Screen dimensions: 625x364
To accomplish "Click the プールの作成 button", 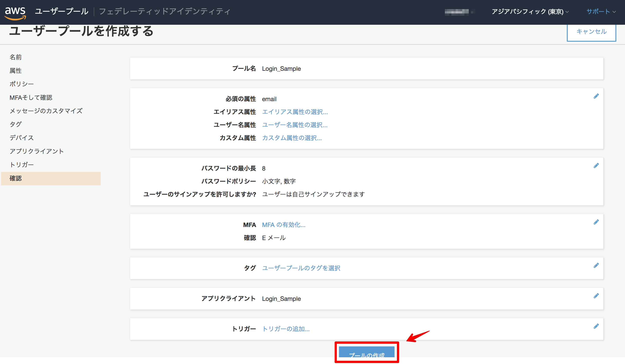I will (x=367, y=352).
